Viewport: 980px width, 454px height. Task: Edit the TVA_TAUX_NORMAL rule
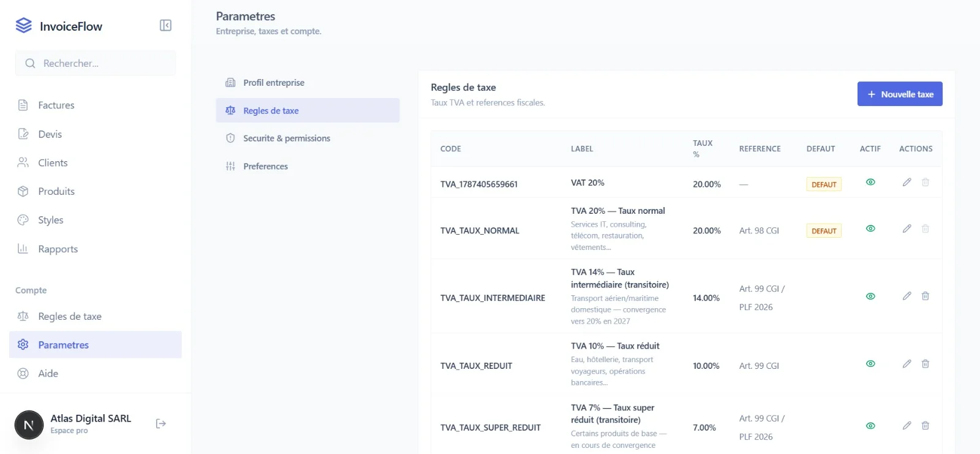(x=907, y=229)
